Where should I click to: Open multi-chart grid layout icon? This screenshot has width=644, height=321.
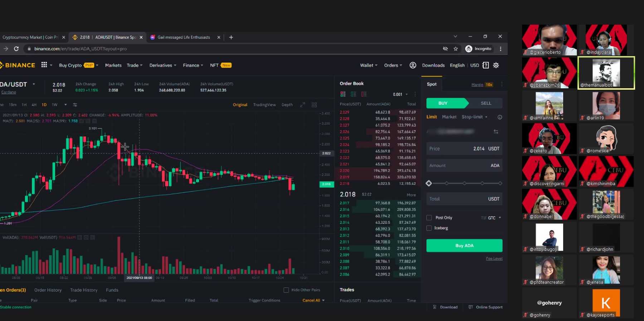pyautogui.click(x=314, y=105)
